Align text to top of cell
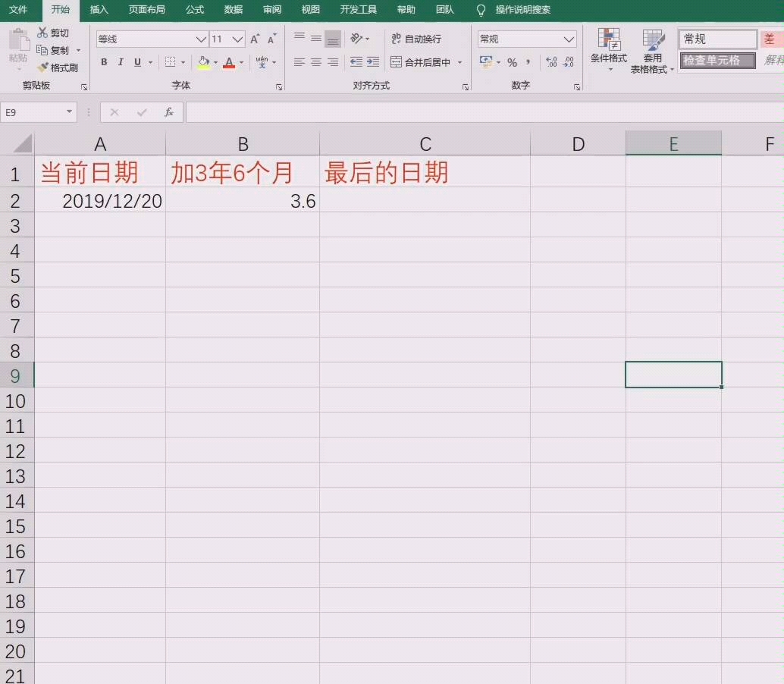 pos(299,38)
